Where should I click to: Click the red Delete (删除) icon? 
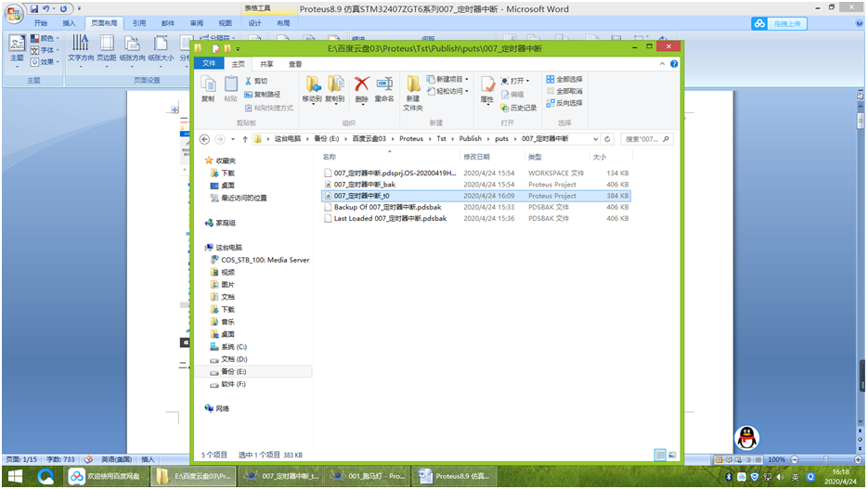pos(361,84)
